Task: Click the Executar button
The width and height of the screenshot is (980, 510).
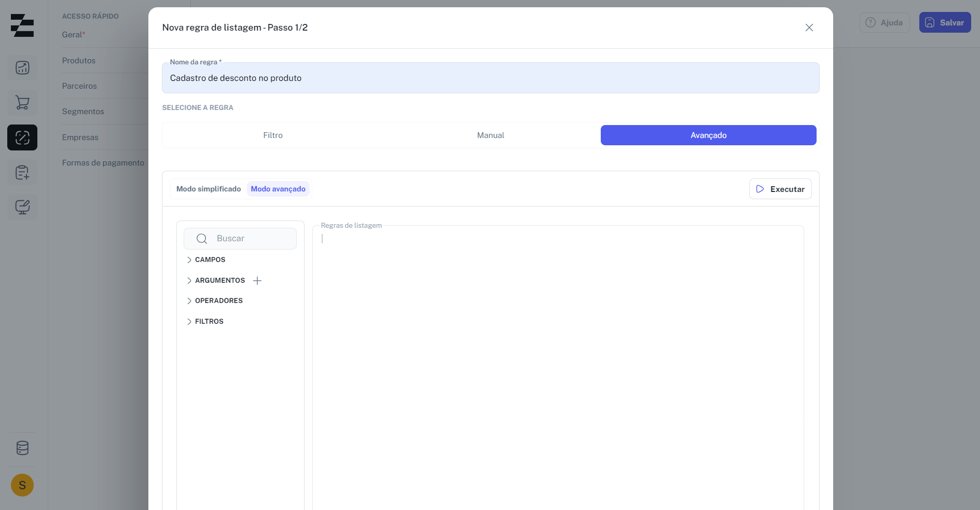Action: pyautogui.click(x=780, y=189)
